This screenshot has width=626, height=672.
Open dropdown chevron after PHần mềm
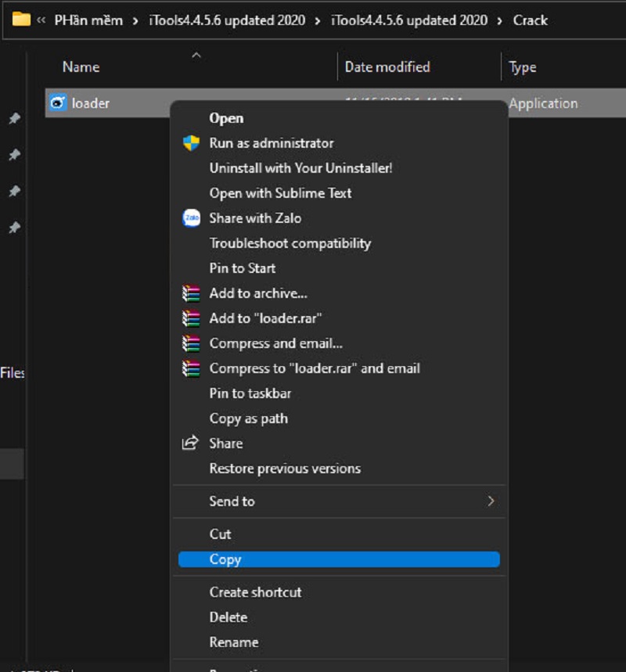tap(135, 21)
